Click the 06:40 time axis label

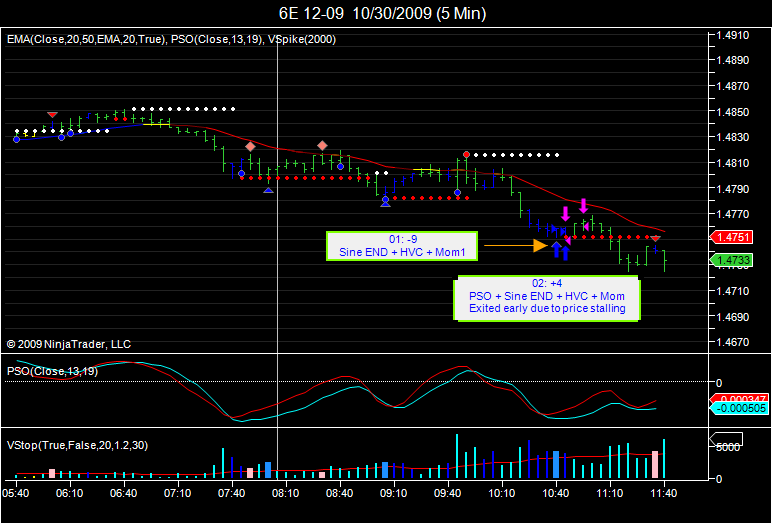[x=124, y=492]
